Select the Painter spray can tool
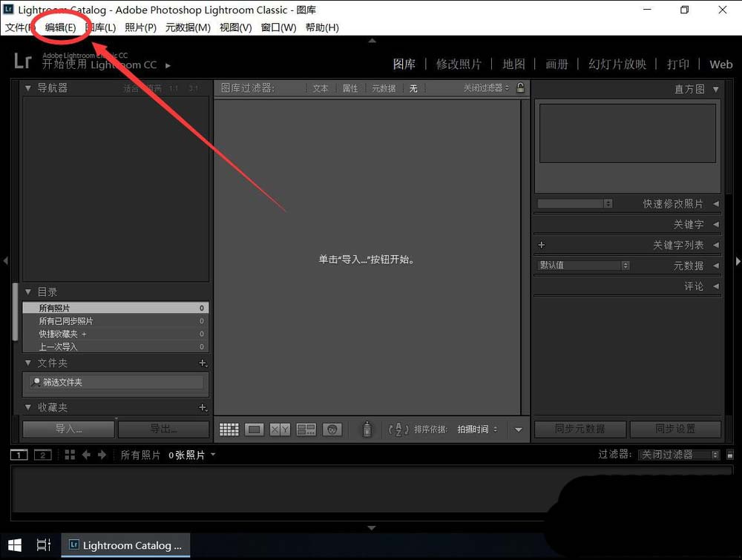The width and height of the screenshot is (742, 560). 367,429
